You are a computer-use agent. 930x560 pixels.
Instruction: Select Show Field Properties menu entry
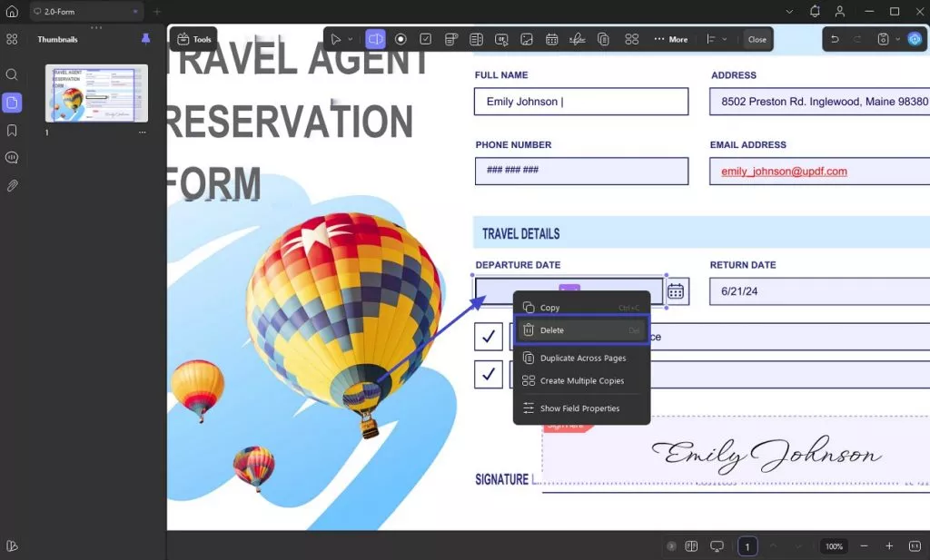(x=581, y=408)
